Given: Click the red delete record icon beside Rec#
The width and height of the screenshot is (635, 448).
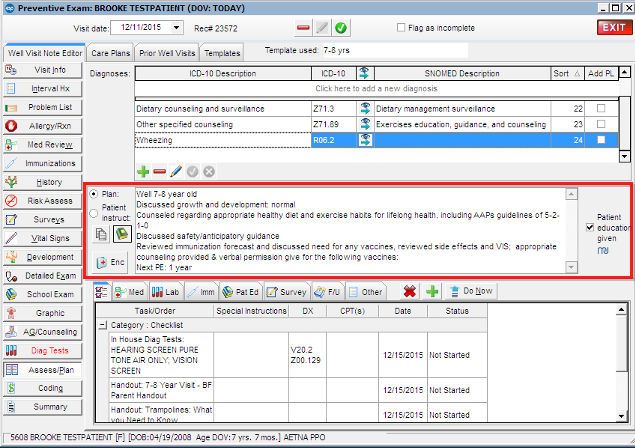Looking at the screenshot, I should tap(303, 28).
